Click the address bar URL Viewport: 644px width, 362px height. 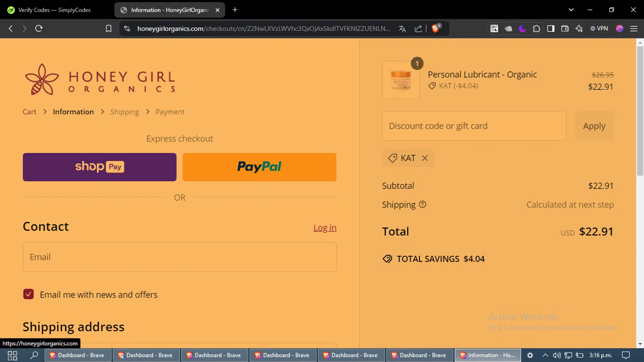point(264,28)
